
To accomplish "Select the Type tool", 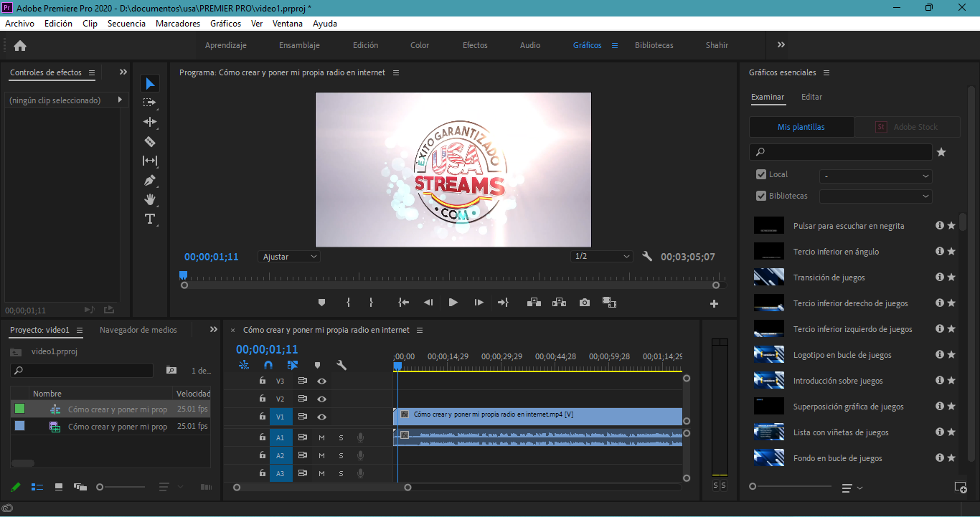I will click(149, 219).
